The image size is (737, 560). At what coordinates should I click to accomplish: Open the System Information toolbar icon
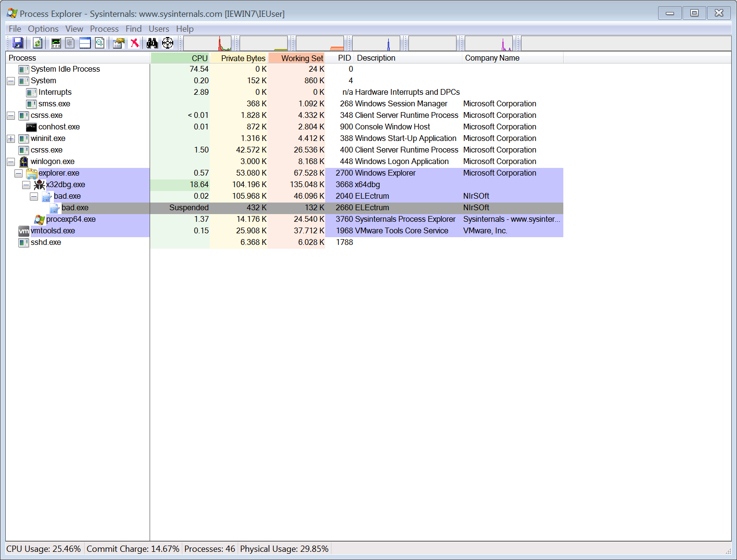(56, 43)
